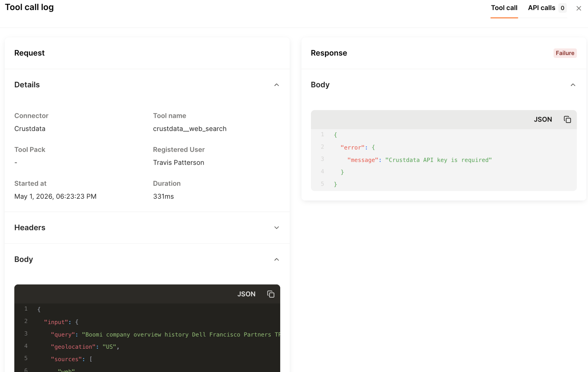
Task: Switch to the Tool call tab
Action: (x=504, y=8)
